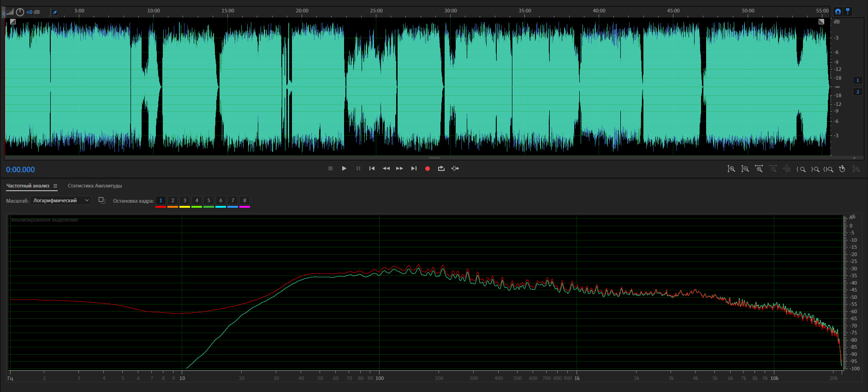The width and height of the screenshot is (868, 392).
Task: Toggle Loop Playback icon
Action: (x=441, y=169)
